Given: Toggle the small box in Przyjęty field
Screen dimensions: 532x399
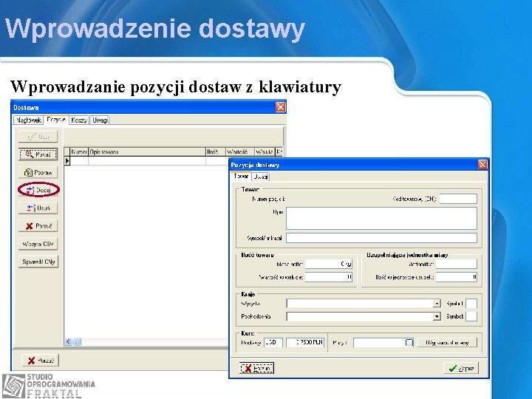Looking at the screenshot, I should 409,342.
